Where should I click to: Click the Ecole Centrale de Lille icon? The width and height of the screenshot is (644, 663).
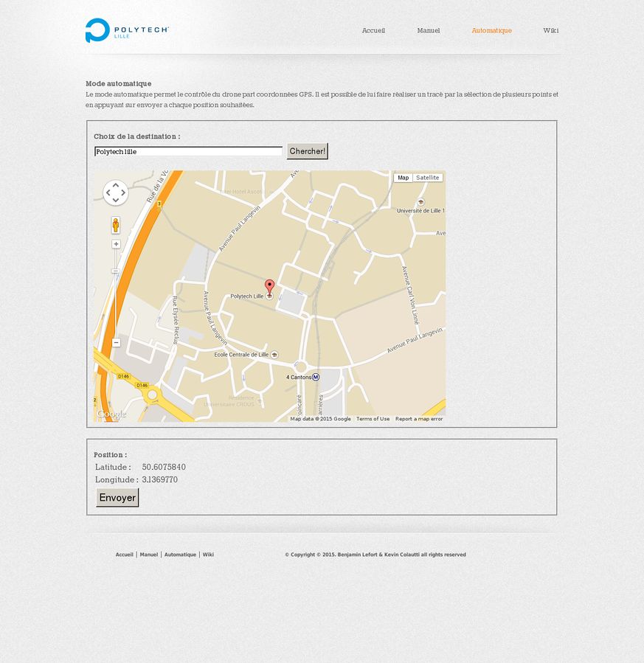point(274,355)
